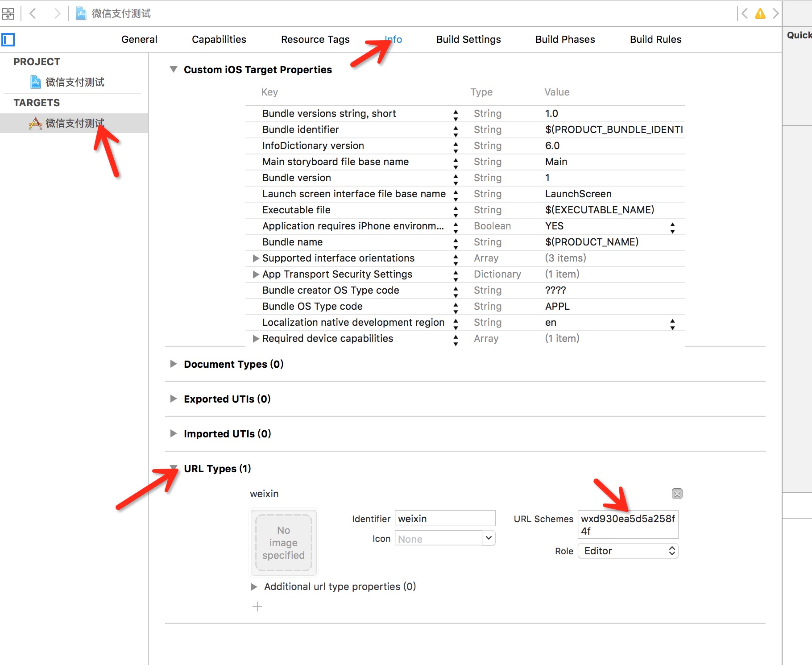Select the value 1.0 for short version

tap(552, 113)
